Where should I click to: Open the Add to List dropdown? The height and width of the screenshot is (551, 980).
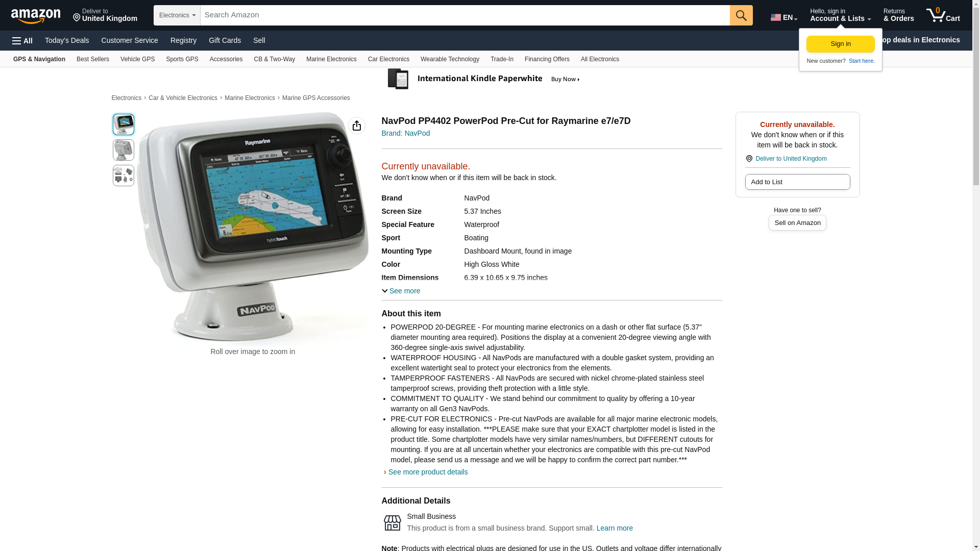(797, 182)
